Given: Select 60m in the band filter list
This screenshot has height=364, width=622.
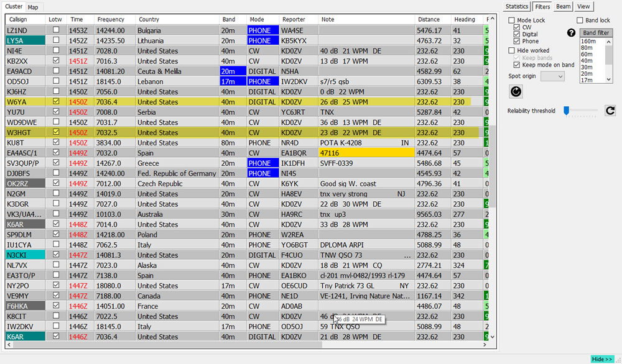Looking at the screenshot, I should (x=587, y=54).
